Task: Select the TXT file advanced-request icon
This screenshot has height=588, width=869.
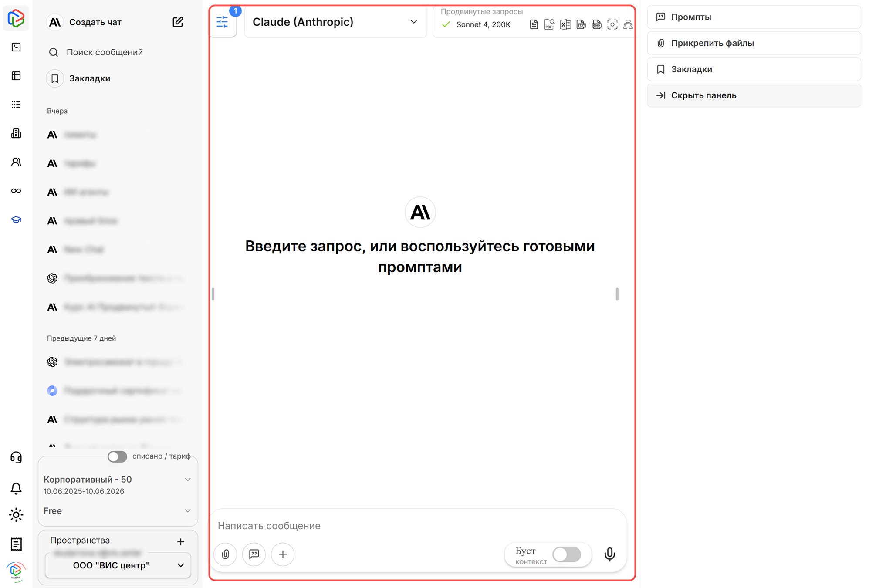Action: 581,24
